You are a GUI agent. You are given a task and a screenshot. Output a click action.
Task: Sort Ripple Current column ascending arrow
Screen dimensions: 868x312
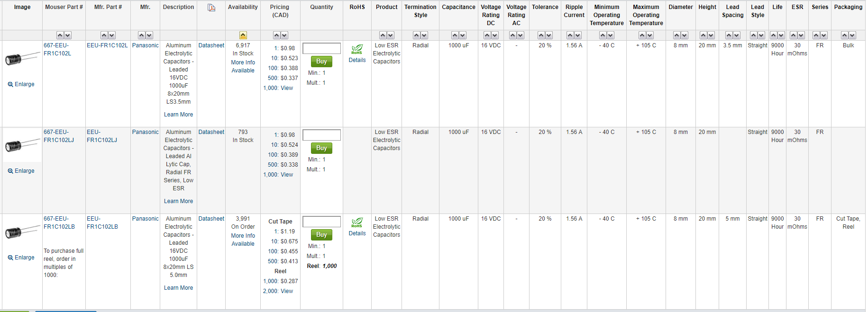point(570,36)
